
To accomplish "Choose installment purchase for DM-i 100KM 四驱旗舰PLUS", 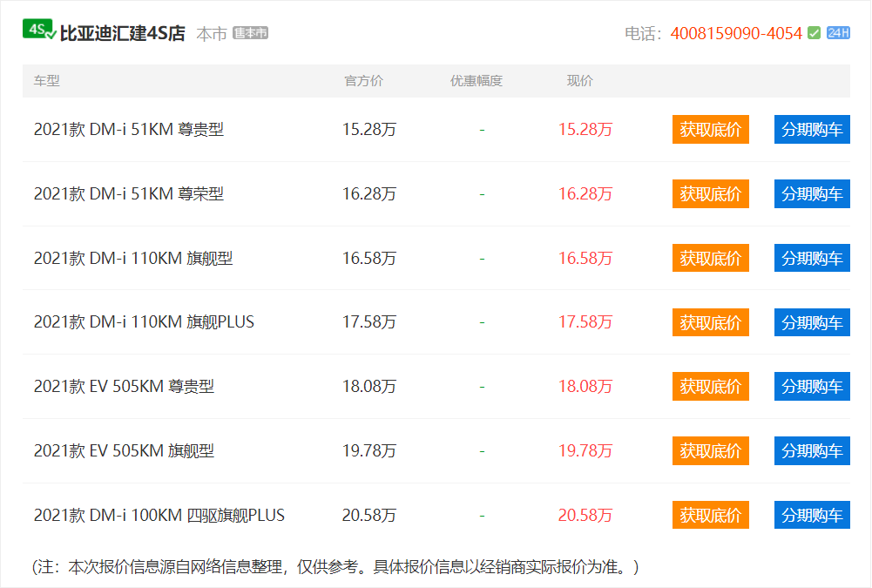I will point(812,515).
